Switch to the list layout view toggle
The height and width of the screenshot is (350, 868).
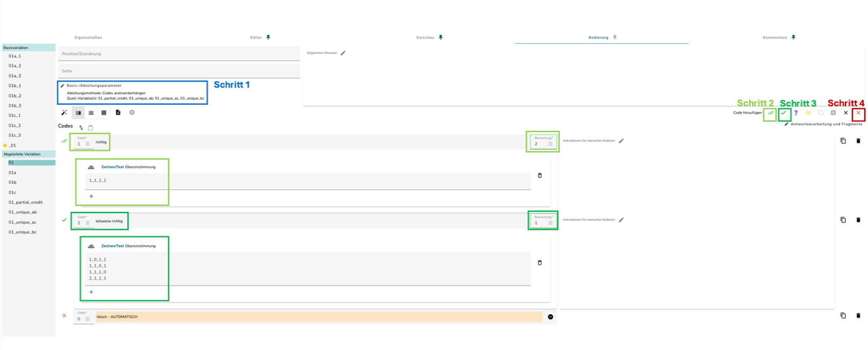[x=91, y=112]
